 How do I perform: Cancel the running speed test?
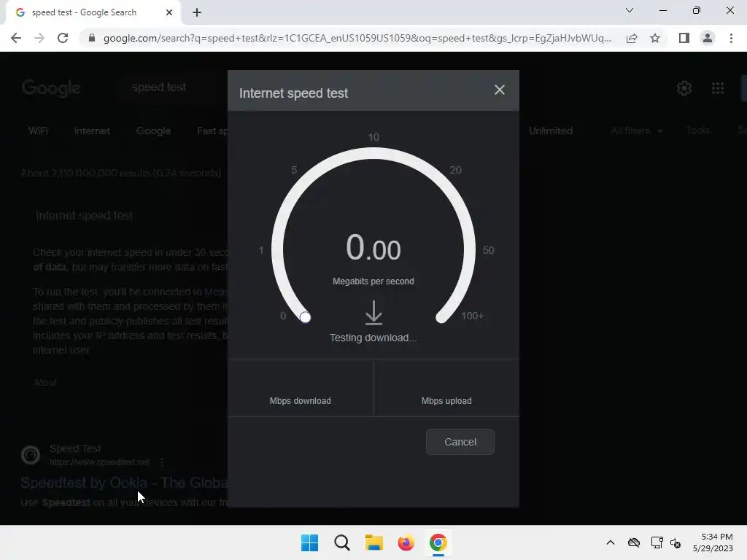[x=460, y=442]
